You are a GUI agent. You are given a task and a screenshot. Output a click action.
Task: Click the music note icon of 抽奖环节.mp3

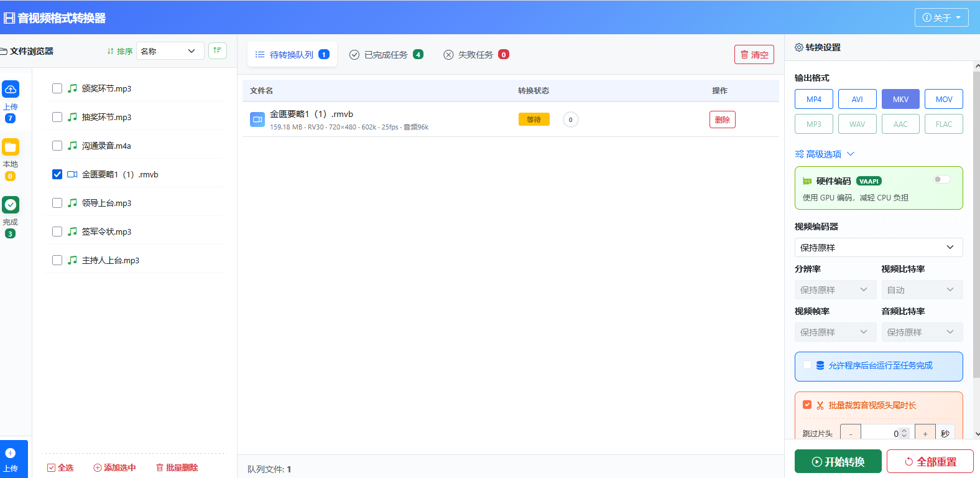click(x=73, y=117)
